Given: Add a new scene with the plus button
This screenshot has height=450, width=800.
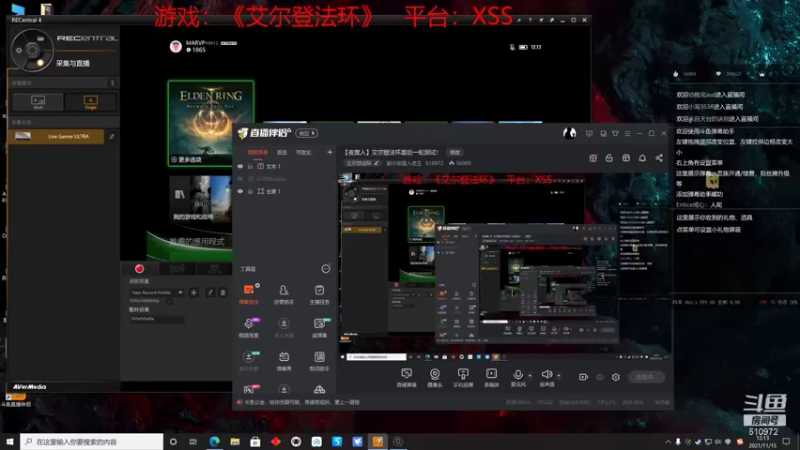Looking at the screenshot, I should point(330,153).
